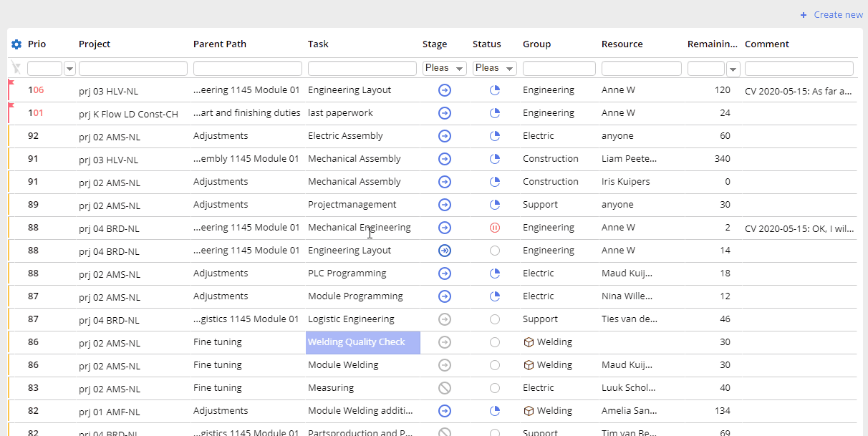Open the Stage filter dropdown
The height and width of the screenshot is (436, 868).
(x=445, y=69)
